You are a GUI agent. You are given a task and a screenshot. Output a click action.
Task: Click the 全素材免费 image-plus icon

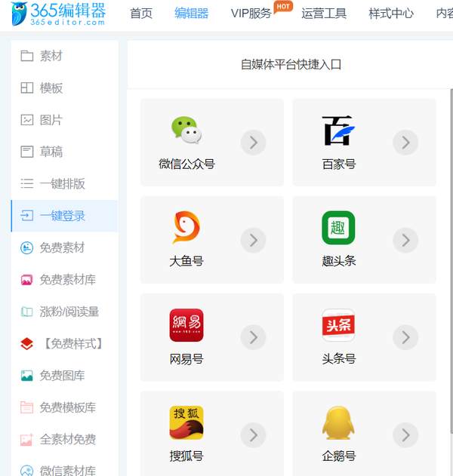click(x=26, y=440)
